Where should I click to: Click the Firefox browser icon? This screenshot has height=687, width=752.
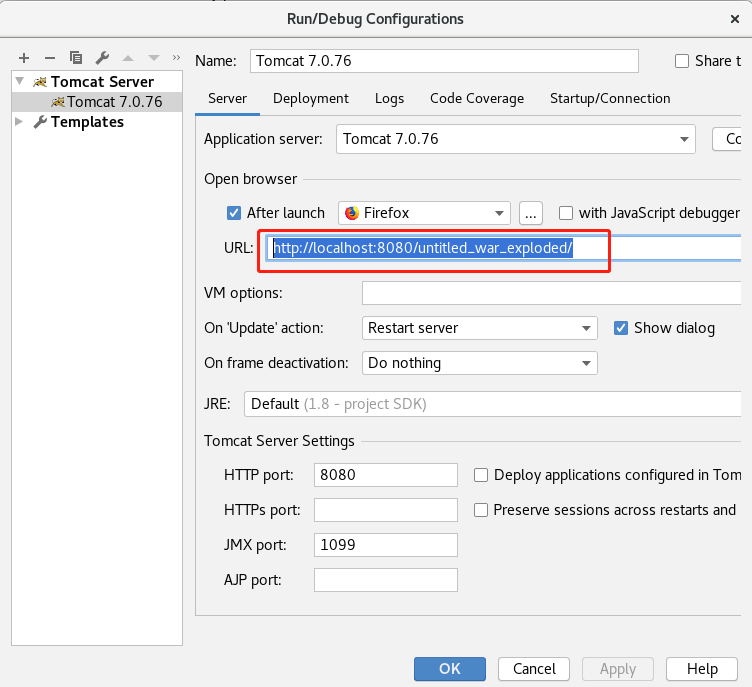(x=352, y=213)
